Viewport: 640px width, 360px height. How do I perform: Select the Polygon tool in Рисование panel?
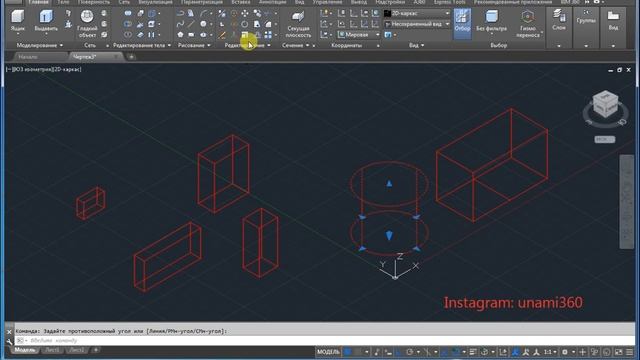tap(180, 35)
